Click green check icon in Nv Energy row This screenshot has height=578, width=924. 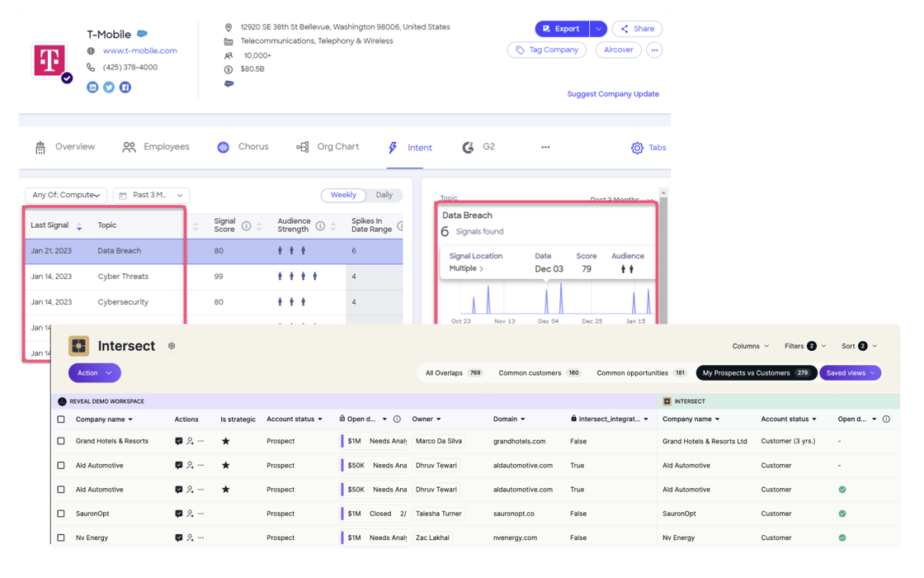tap(842, 538)
